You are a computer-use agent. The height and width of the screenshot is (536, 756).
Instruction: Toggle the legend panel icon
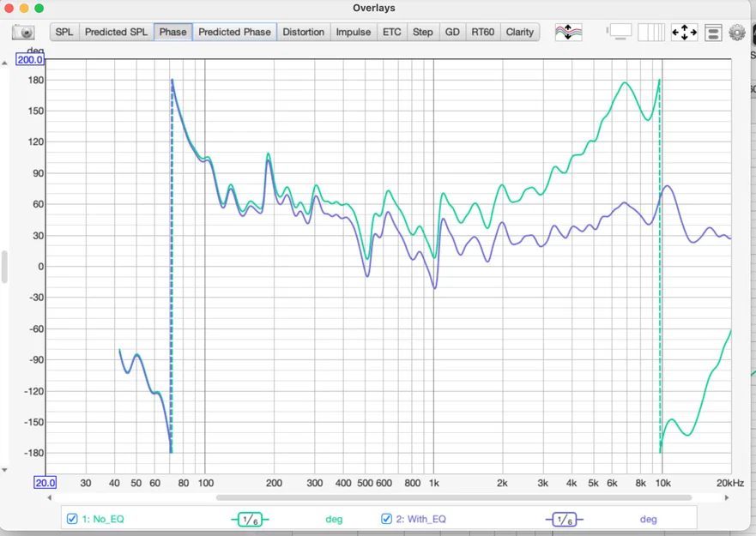click(x=712, y=33)
